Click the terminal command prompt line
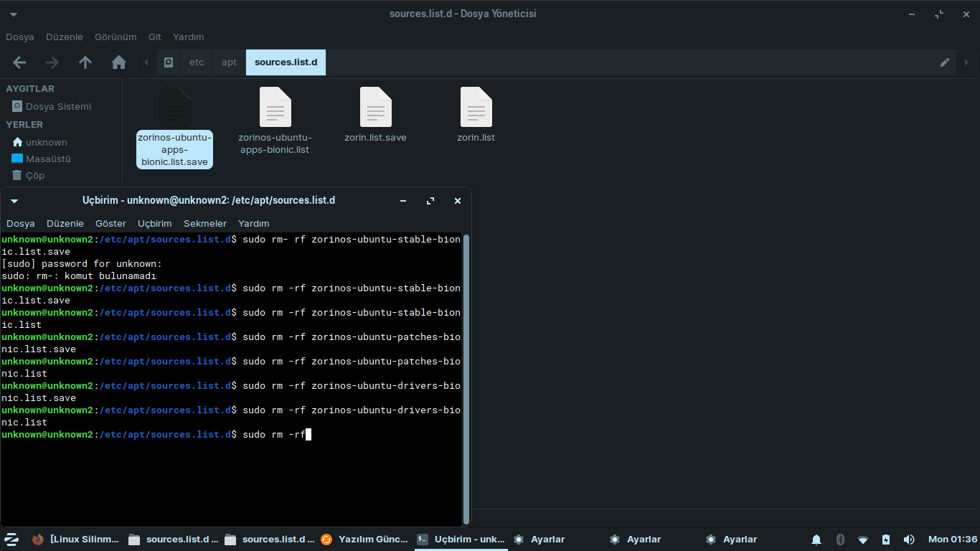The width and height of the screenshot is (980, 551). [x=231, y=435]
